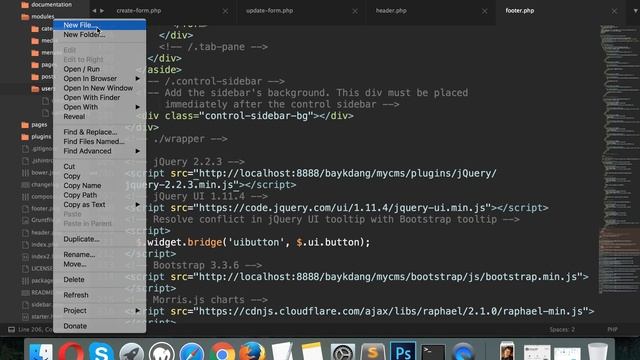Expand the Copy as Text submenu
This screenshot has height=360, width=640.
[100, 204]
